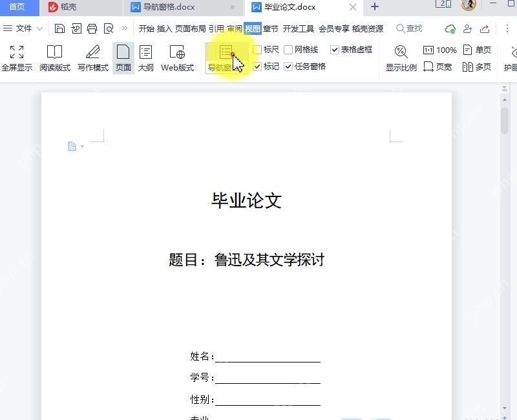
Task: Enable the 标尺 ruler checkbox
Action: (x=257, y=50)
